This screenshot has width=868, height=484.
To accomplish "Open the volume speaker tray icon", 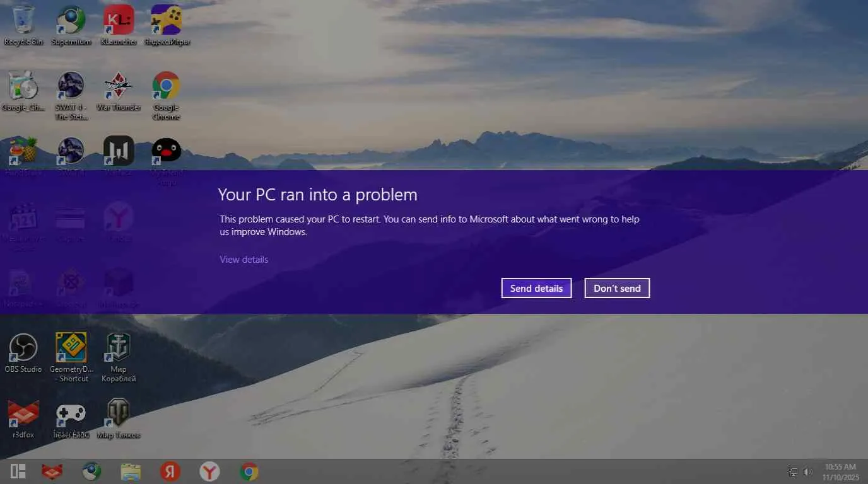I will click(x=808, y=472).
